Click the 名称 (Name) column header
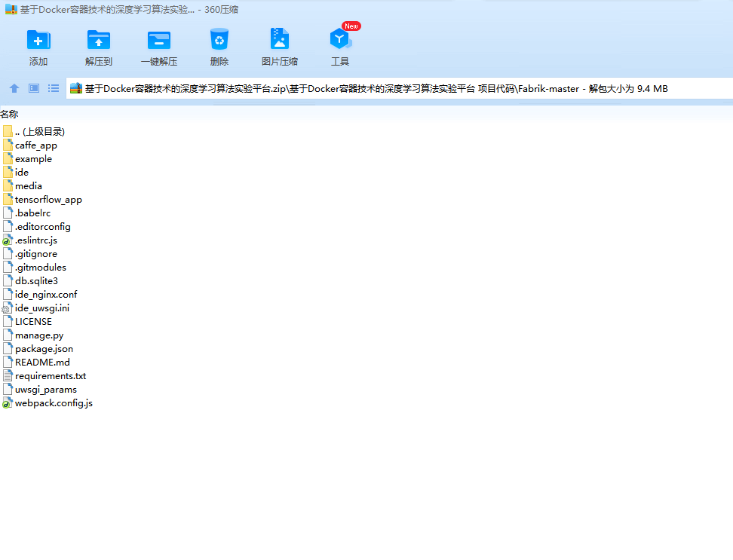The width and height of the screenshot is (733, 560). point(9,114)
